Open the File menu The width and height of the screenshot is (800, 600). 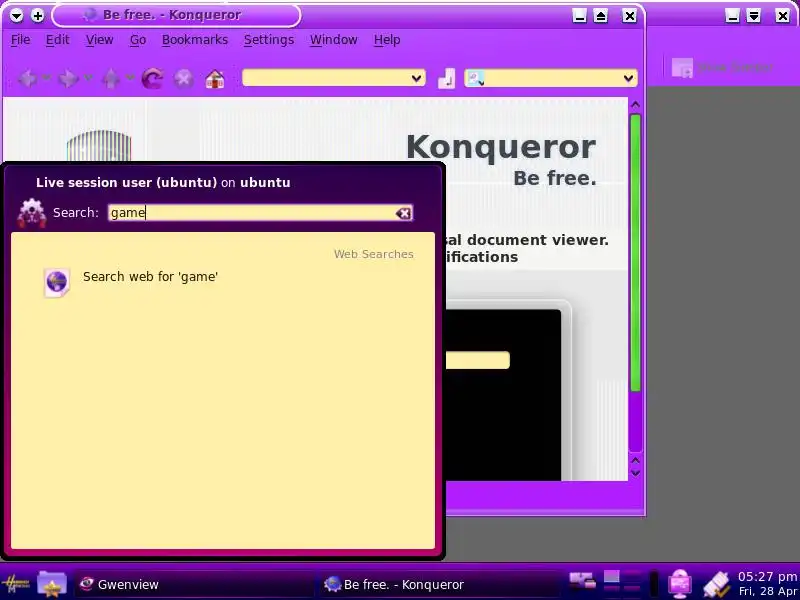tap(20, 40)
